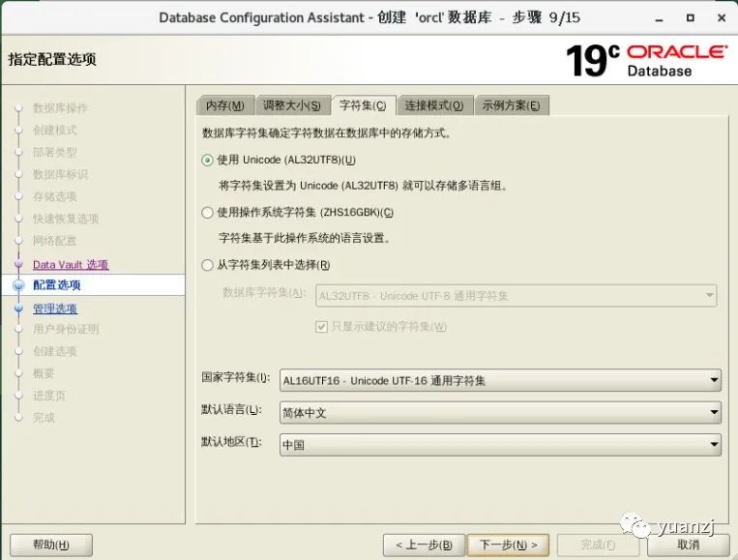Open the 调整大小(S) tab
The image size is (738, 560).
pos(292,105)
